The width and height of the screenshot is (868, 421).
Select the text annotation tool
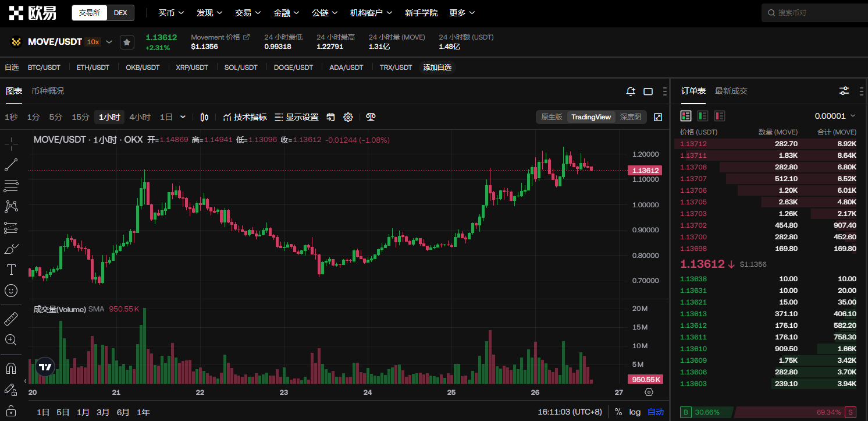pyautogui.click(x=11, y=270)
